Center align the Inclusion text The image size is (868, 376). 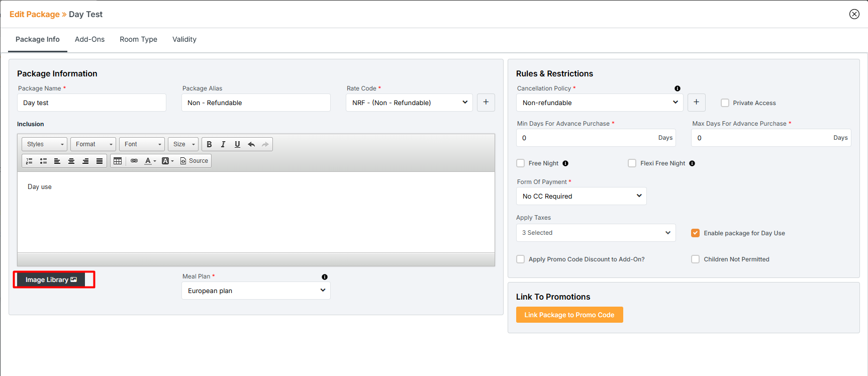[x=71, y=161]
